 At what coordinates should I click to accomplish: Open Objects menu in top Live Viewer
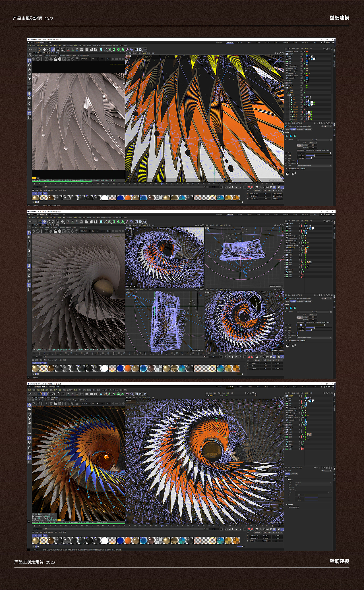pos(47,55)
